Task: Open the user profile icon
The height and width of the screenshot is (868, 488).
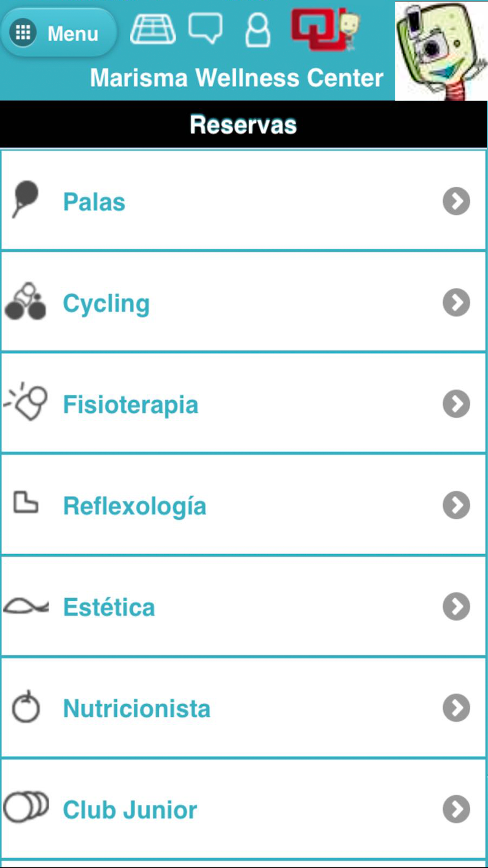Action: click(258, 30)
